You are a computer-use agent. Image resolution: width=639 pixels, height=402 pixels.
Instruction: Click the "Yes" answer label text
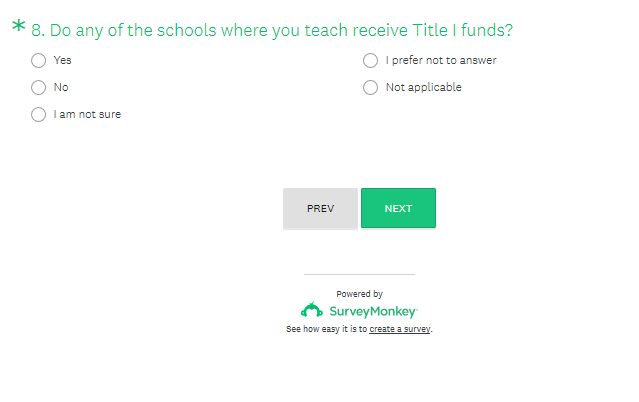62,60
